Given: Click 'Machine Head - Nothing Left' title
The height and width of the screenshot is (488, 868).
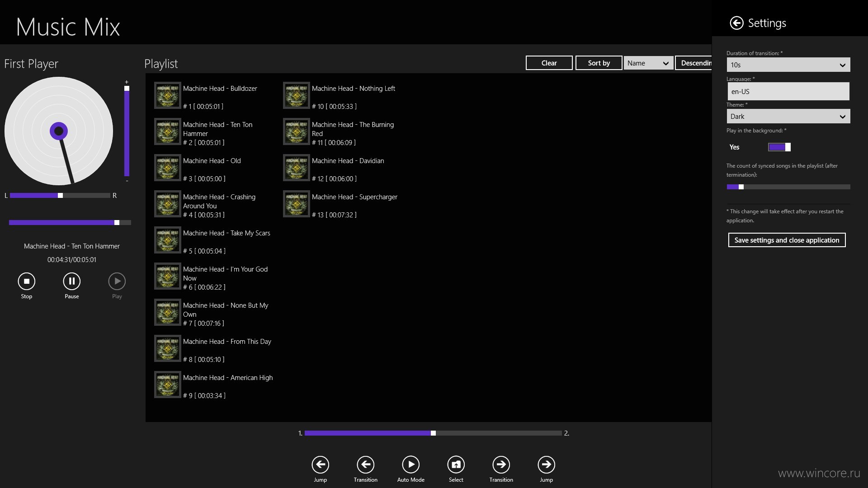Looking at the screenshot, I should pyautogui.click(x=354, y=89).
